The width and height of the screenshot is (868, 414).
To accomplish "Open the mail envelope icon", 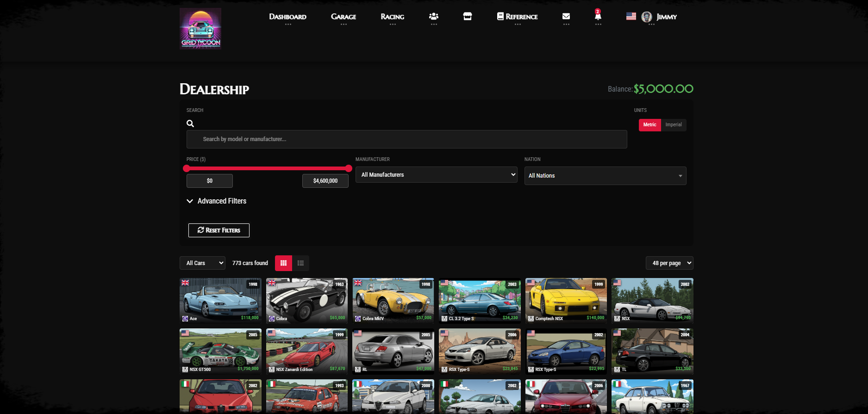I will pyautogui.click(x=566, y=17).
